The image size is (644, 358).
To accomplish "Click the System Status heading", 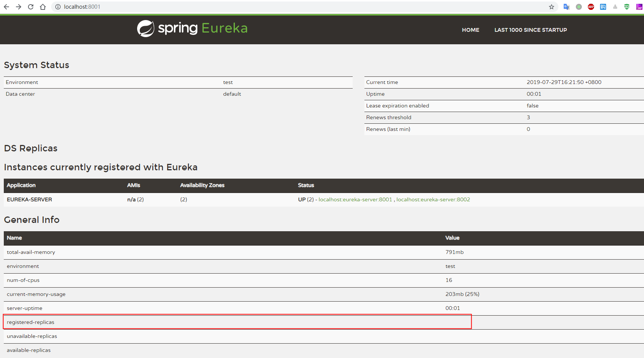I will point(36,65).
